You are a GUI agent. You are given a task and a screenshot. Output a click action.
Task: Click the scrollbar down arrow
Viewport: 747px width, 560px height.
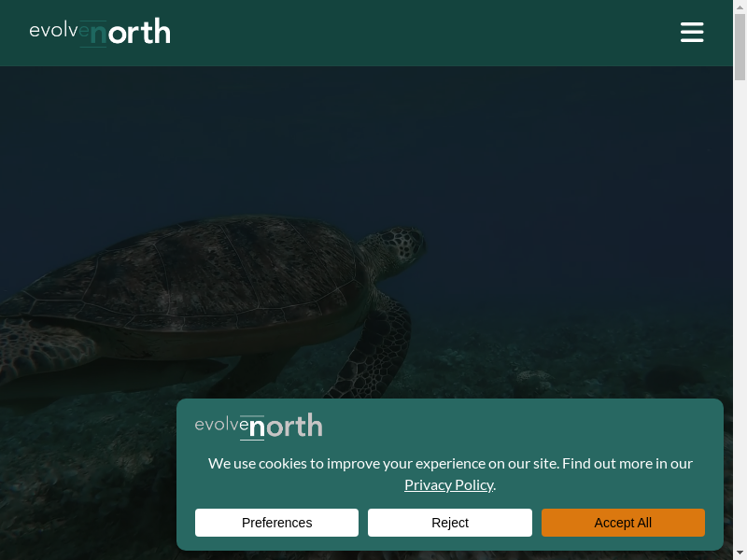tap(740, 553)
